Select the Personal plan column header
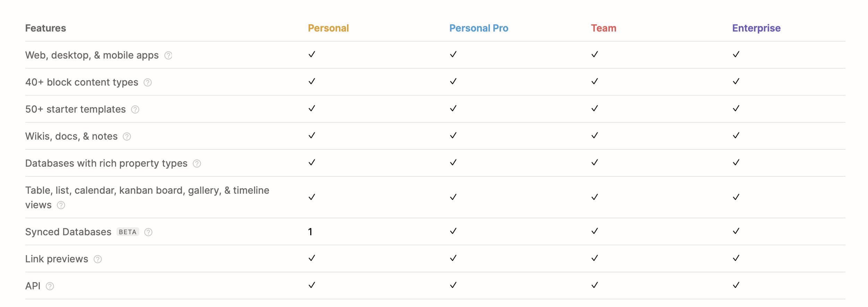Screen dimensions: 868x307 click(x=328, y=28)
